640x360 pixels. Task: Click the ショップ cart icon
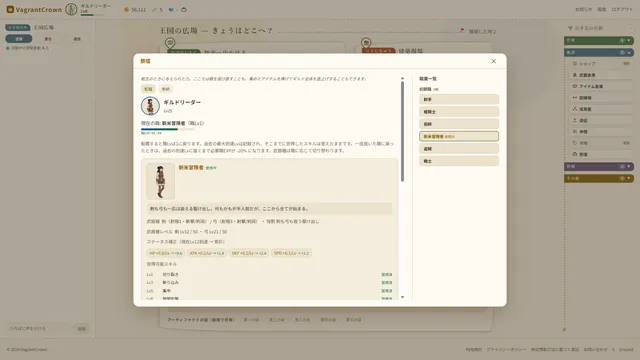(x=575, y=64)
